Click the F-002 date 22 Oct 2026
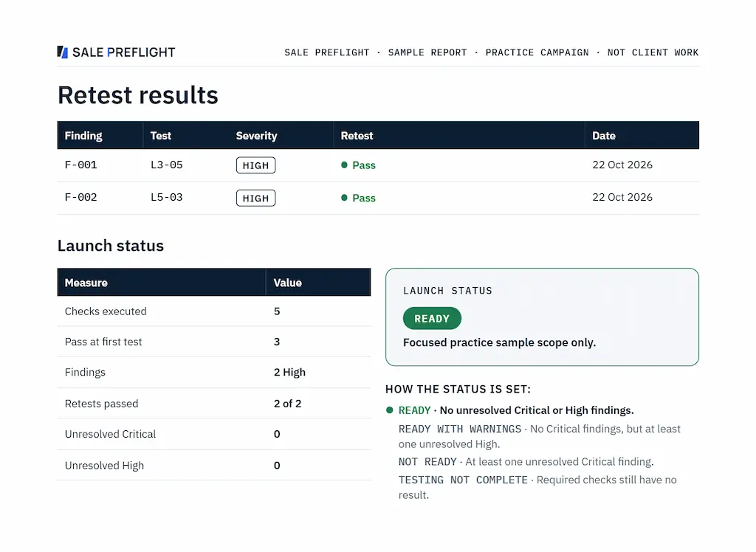This screenshot has height=552, width=756. (622, 197)
